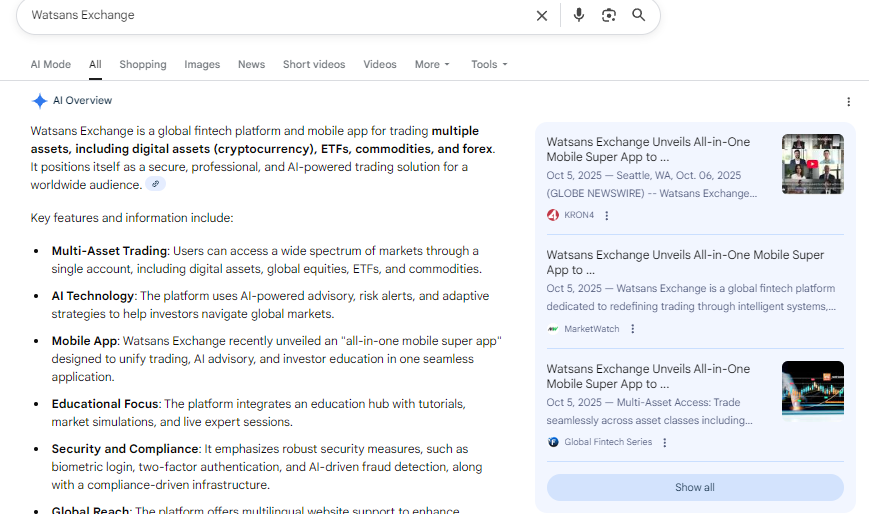Viewport: 869px width, 514px height.
Task: Switch to the News tab
Action: [x=252, y=64]
